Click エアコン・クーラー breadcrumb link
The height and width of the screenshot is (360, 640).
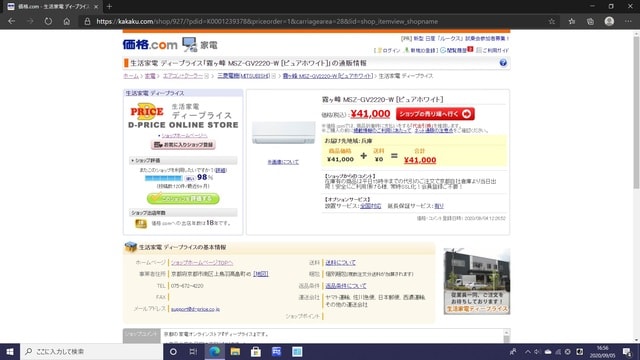click(183, 76)
